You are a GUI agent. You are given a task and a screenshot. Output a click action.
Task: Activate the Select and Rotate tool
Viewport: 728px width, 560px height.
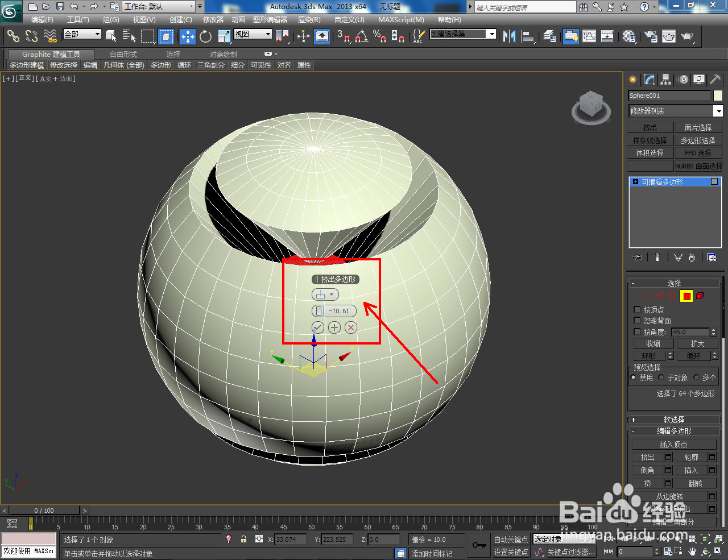205,36
